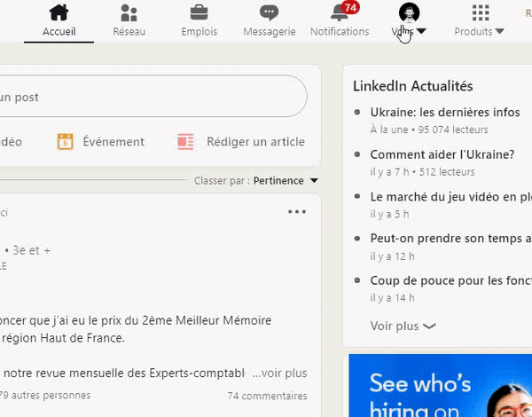Screen dimensions: 532x417
Task: Click the il y a 14 h timestamp
Action: pos(392,298)
